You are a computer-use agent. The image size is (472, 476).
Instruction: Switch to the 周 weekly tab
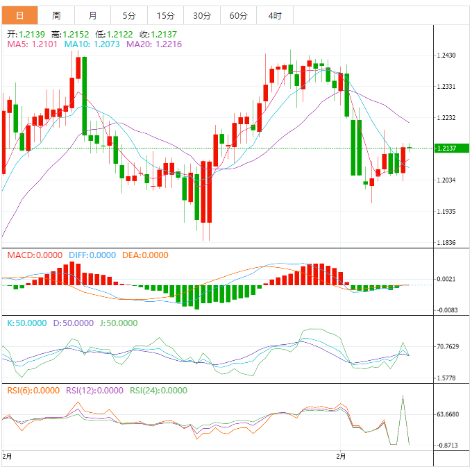(x=56, y=15)
